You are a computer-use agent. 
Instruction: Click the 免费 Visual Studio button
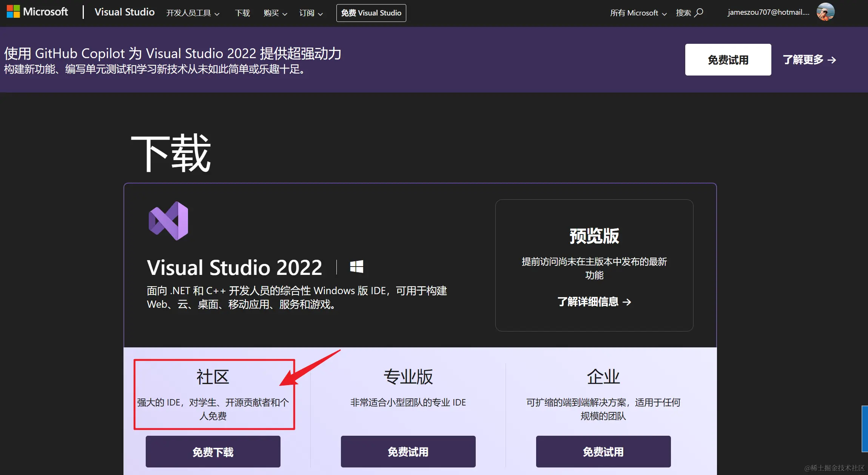371,13
